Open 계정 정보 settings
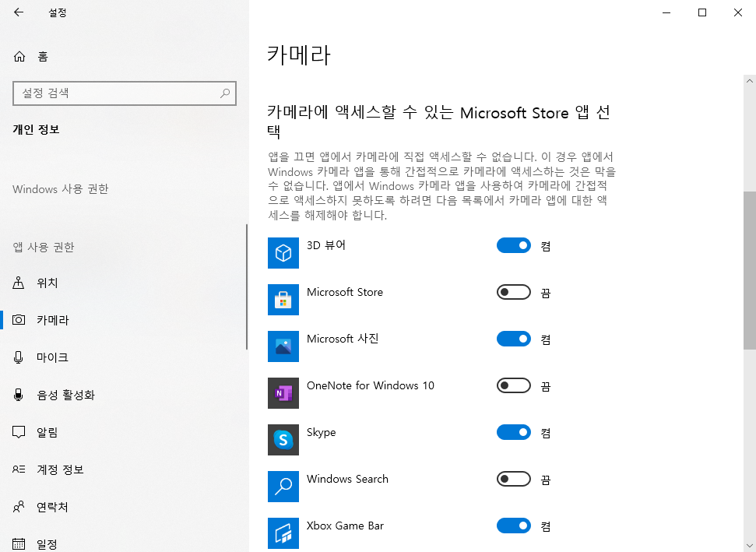This screenshot has width=756, height=552. [125, 469]
